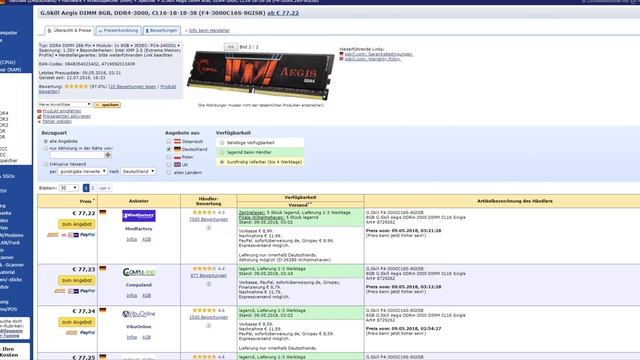Switch to the Preisentwicklung tab
The height and width of the screenshot is (360, 640).
118,31
